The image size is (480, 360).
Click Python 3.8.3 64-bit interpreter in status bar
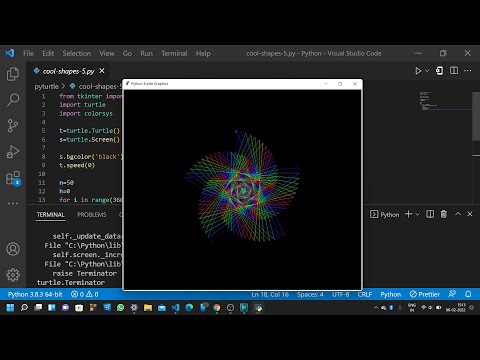(x=35, y=294)
